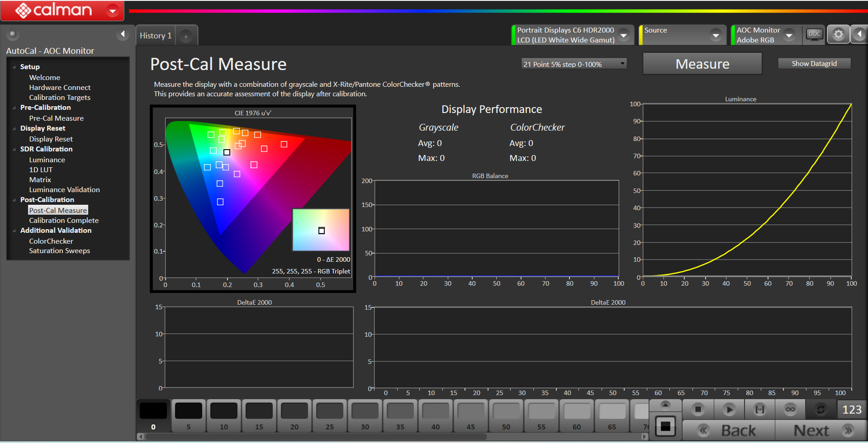Click the read series bracket icon
868x443 pixels.
click(x=759, y=410)
